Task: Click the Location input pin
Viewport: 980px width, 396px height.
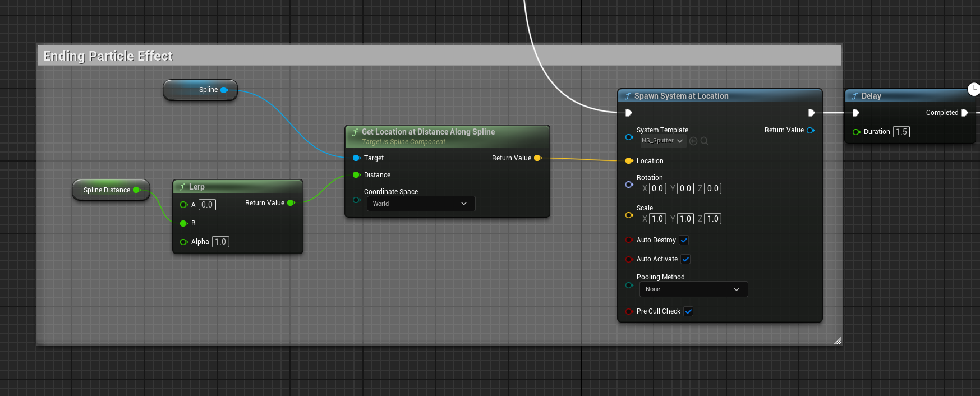Action: coord(629,161)
